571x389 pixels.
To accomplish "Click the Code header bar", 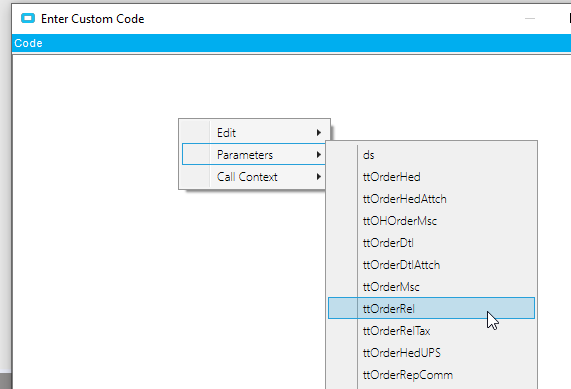I will (x=291, y=43).
